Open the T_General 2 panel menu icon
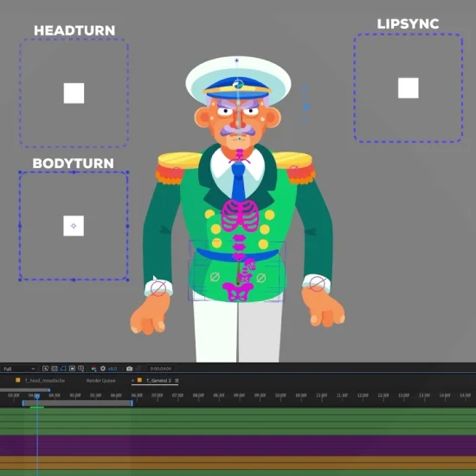Viewport: 476px width, 476px height. 177,381
